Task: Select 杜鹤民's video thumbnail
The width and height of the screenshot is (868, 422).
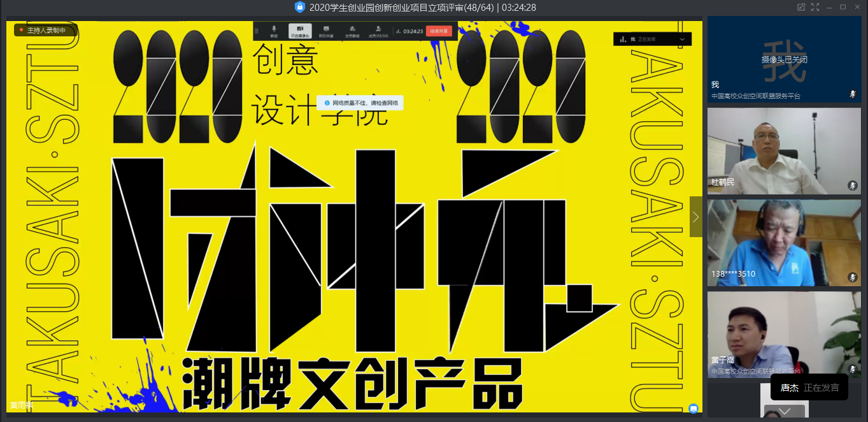Action: tap(784, 150)
